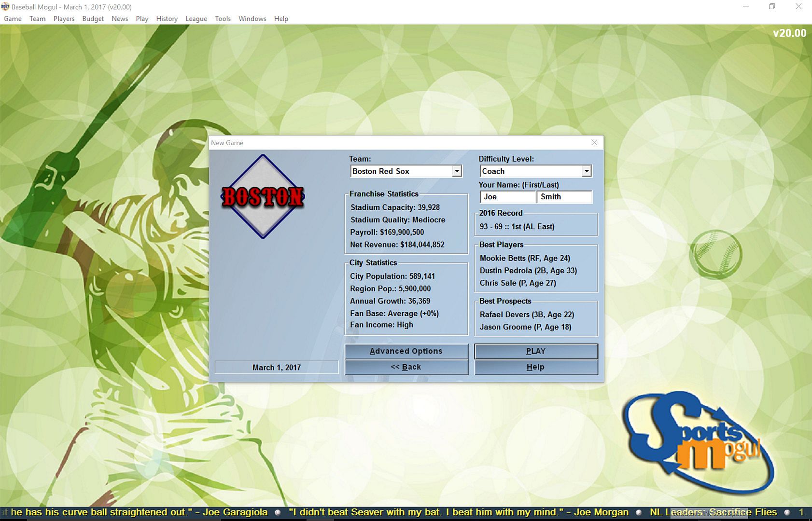The image size is (812, 521).
Task: Click the last name field containing Smith
Action: (564, 197)
